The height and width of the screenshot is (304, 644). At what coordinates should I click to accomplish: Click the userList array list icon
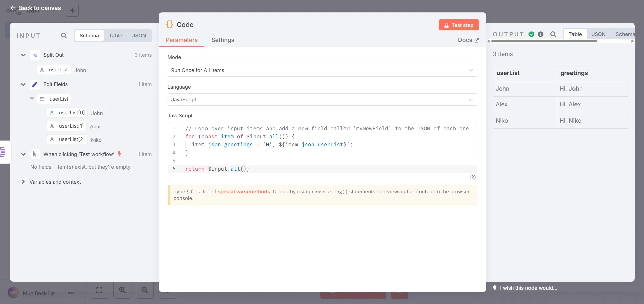(x=42, y=99)
